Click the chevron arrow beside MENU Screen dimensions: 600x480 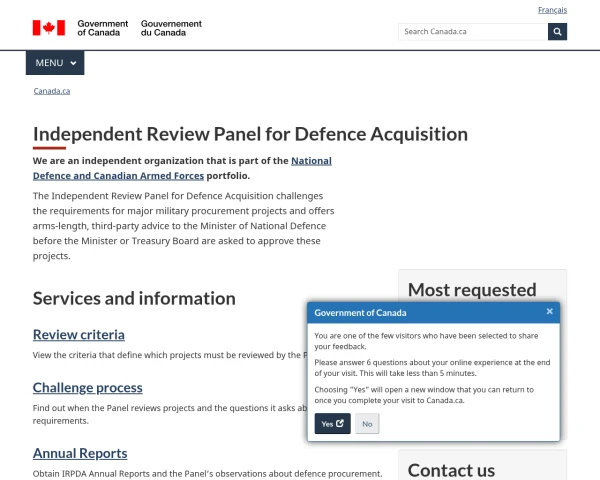tap(73, 63)
